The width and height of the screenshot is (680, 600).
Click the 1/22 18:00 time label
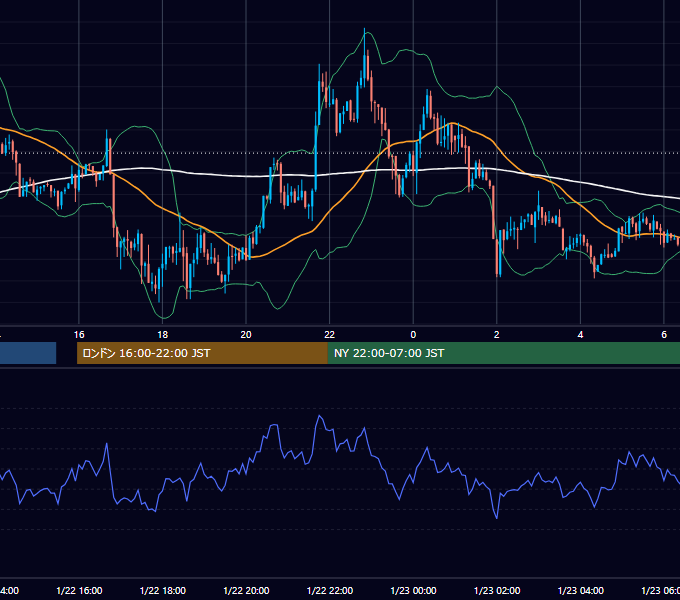coord(163,590)
